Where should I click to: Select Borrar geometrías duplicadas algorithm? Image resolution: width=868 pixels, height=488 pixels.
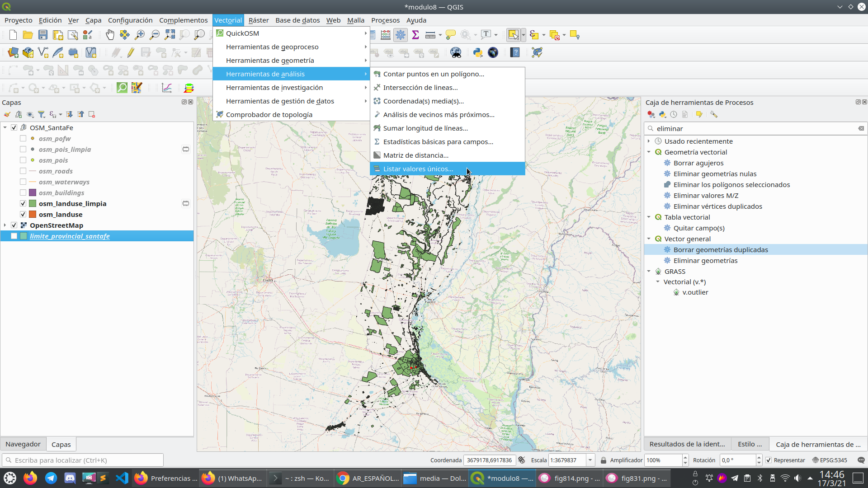tap(721, 249)
